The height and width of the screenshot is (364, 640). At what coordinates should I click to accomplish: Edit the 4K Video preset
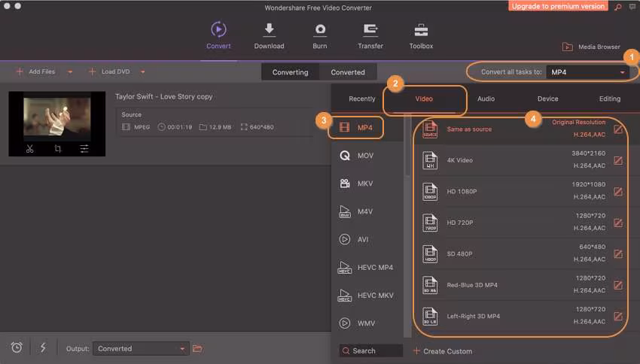click(x=618, y=160)
